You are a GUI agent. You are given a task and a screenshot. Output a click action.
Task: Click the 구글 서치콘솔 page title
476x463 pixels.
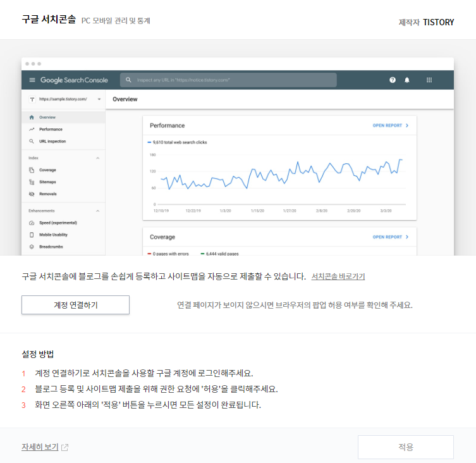click(49, 20)
